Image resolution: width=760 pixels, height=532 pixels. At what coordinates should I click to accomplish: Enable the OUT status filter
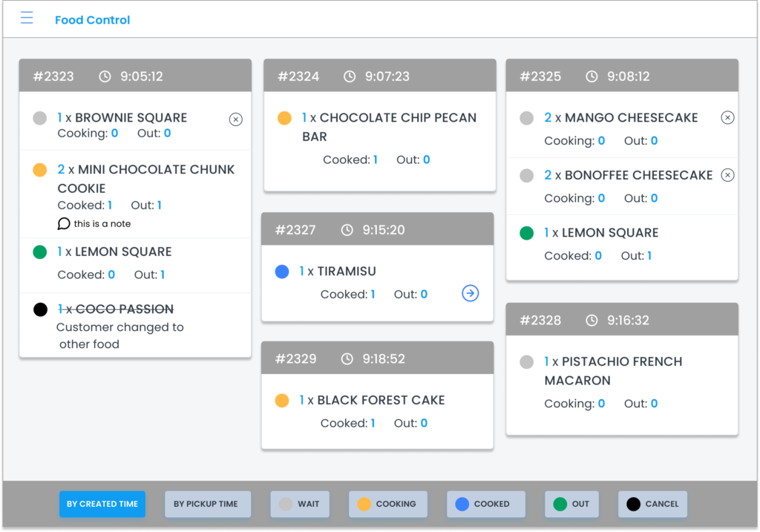coord(571,504)
